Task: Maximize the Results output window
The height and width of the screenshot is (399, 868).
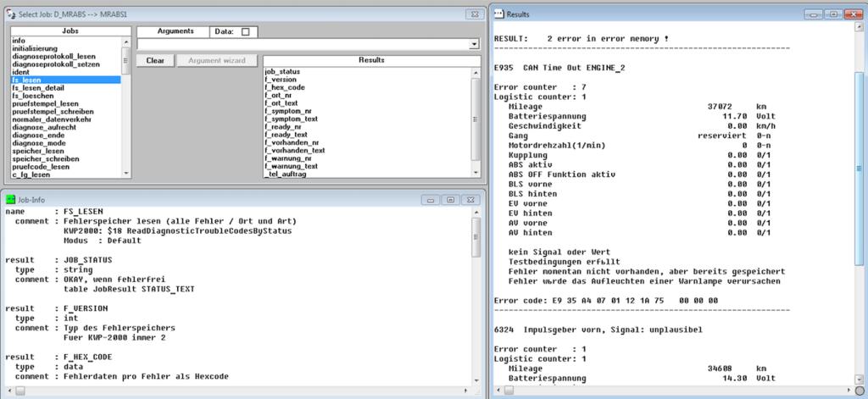Action: coord(834,14)
